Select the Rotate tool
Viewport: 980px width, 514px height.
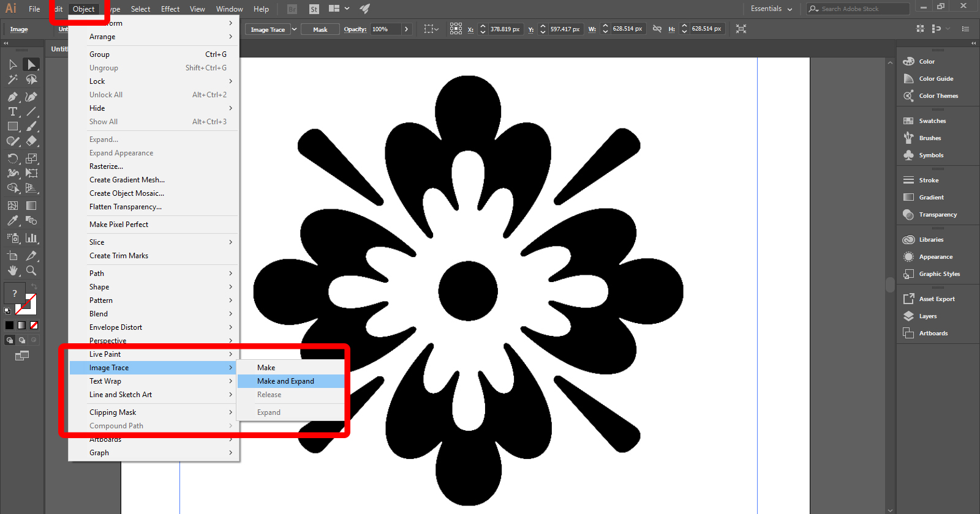pyautogui.click(x=13, y=158)
